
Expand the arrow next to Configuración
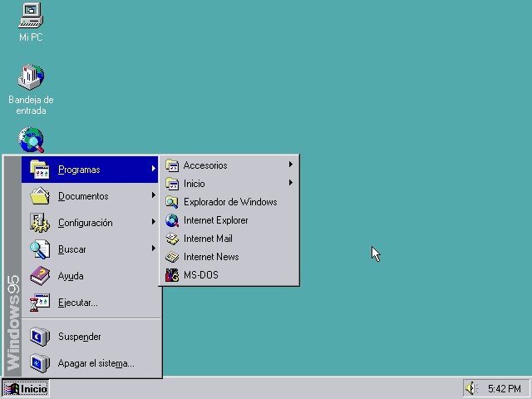click(x=154, y=222)
